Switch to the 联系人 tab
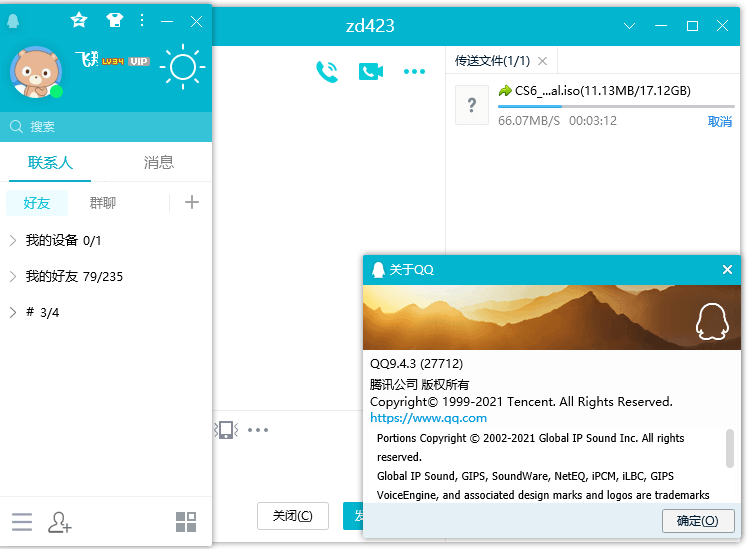 click(x=50, y=163)
